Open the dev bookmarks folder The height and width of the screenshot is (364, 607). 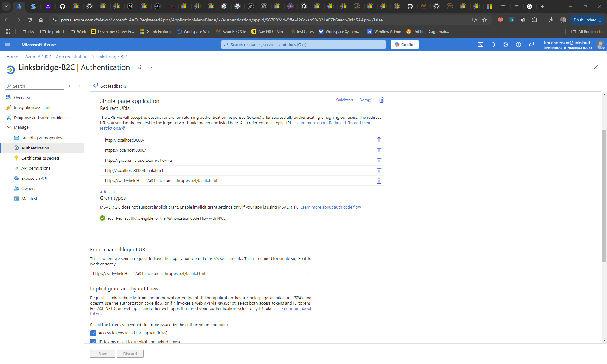(28, 32)
